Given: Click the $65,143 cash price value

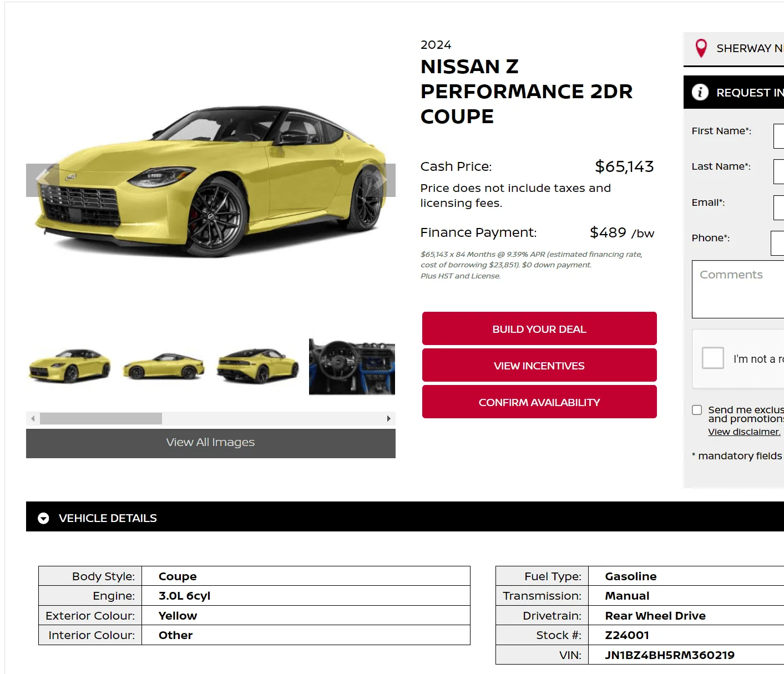Looking at the screenshot, I should tap(624, 166).
